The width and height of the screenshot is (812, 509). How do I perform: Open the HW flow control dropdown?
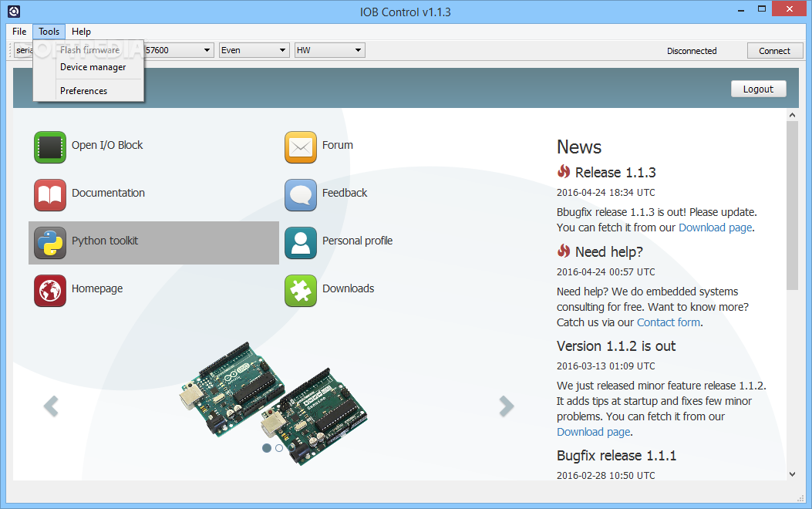(x=330, y=50)
